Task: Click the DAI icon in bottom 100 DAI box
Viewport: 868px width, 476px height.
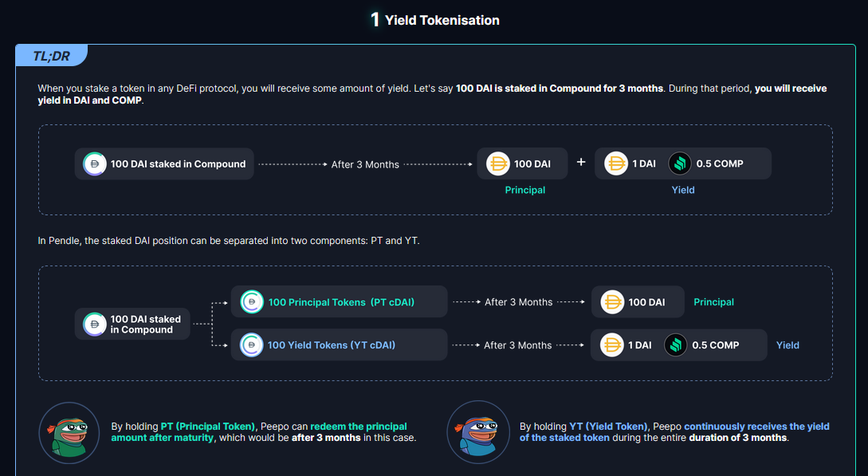Action: [612, 302]
